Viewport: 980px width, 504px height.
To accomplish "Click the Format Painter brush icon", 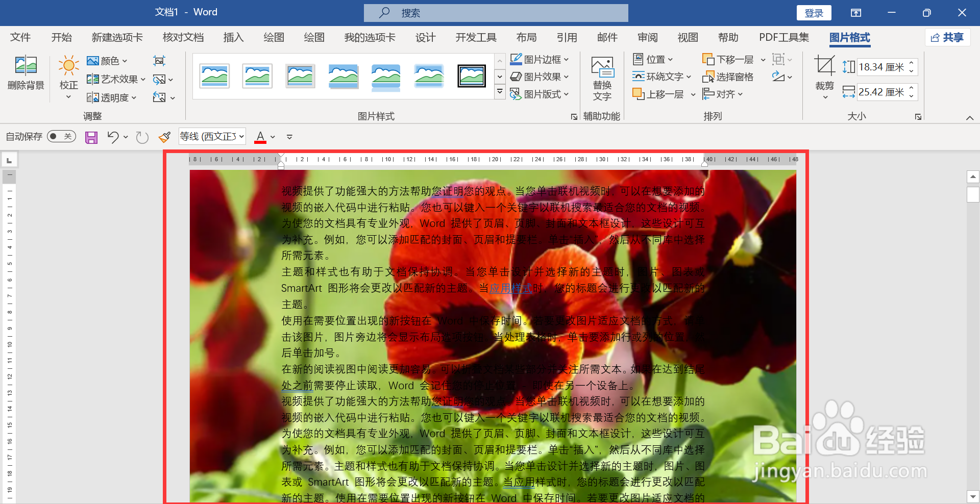I will (164, 137).
